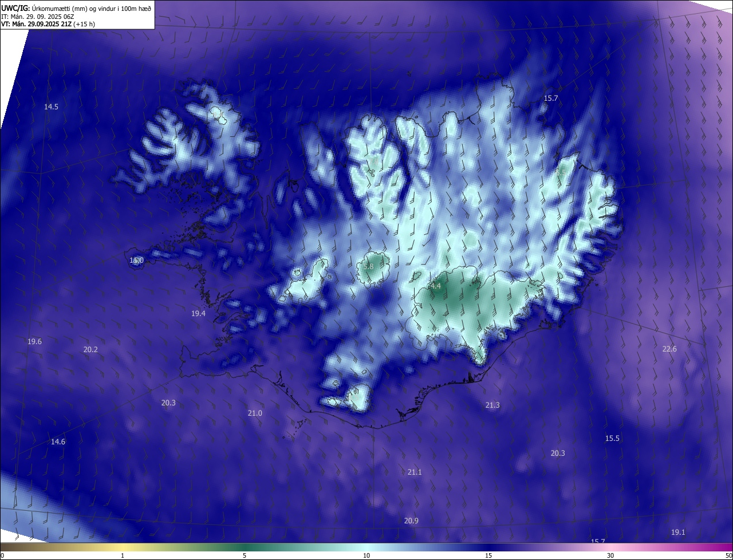Viewport: 733px width, 560px height.
Task: Click the 19.6 value label
Action: [34, 342]
